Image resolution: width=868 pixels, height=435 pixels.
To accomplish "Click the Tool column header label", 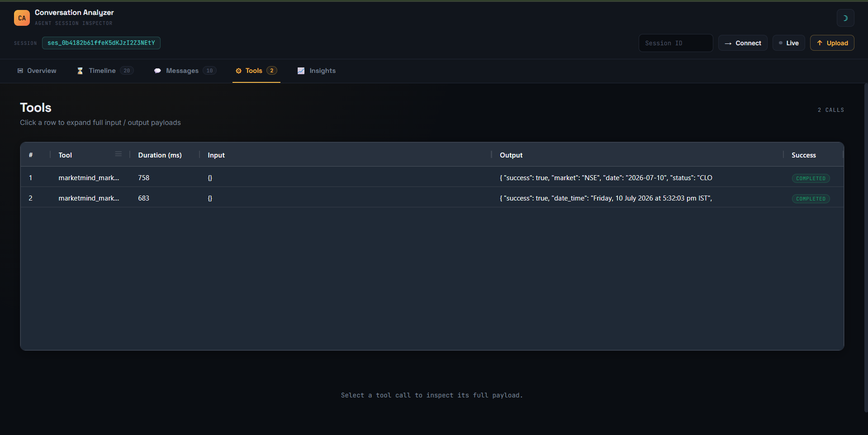I will pos(65,155).
